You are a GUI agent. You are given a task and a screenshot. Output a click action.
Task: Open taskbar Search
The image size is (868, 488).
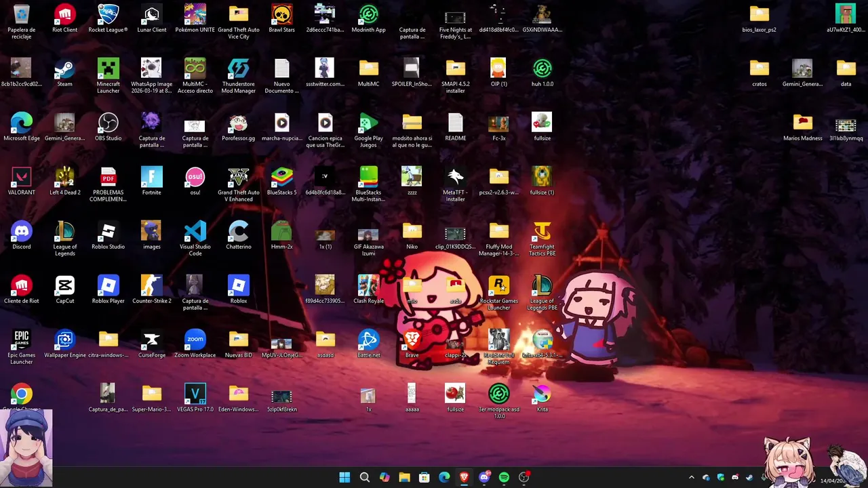coord(364,477)
